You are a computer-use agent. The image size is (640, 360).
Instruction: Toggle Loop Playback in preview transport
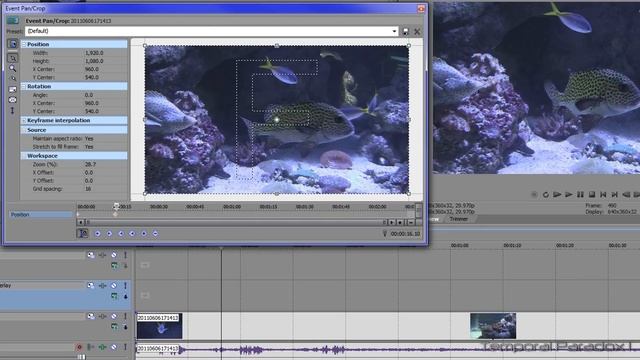(546, 195)
